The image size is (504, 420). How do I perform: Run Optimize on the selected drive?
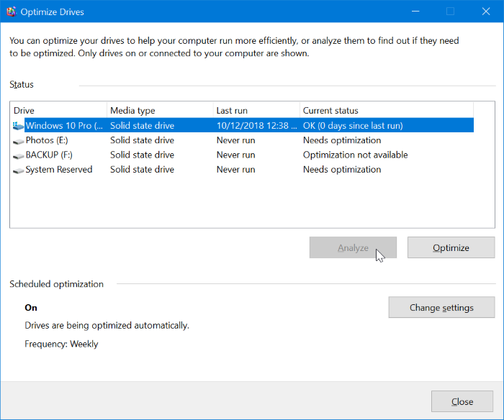pyautogui.click(x=451, y=247)
